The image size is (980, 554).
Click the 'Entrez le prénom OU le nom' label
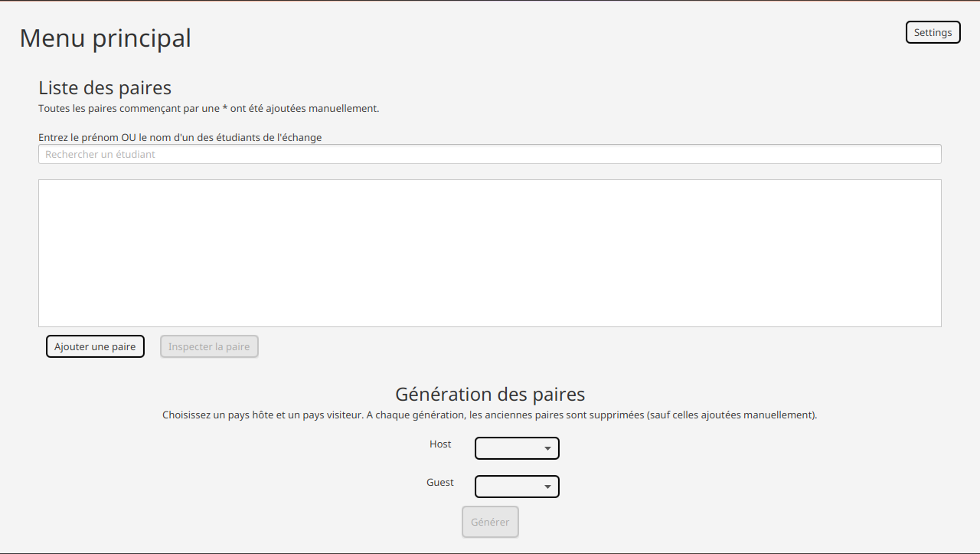tap(180, 138)
